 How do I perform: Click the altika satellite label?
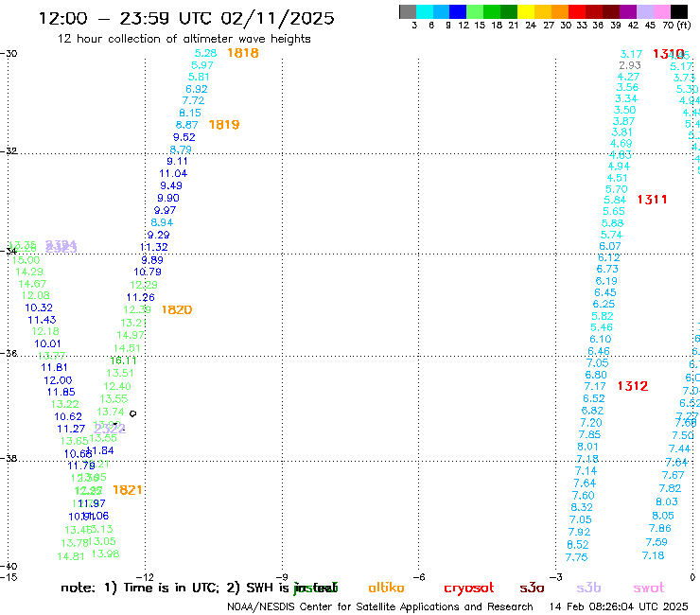(386, 588)
